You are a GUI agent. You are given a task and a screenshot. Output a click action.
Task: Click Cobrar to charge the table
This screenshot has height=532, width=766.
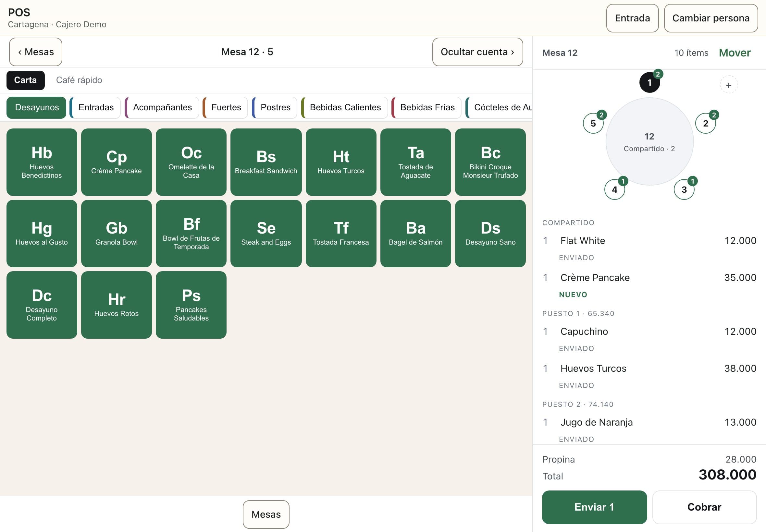704,507
